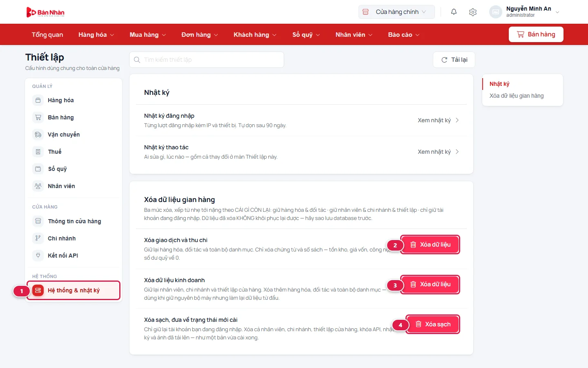Jump to Nhật ký section anchor
The image size is (588, 368).
499,84
